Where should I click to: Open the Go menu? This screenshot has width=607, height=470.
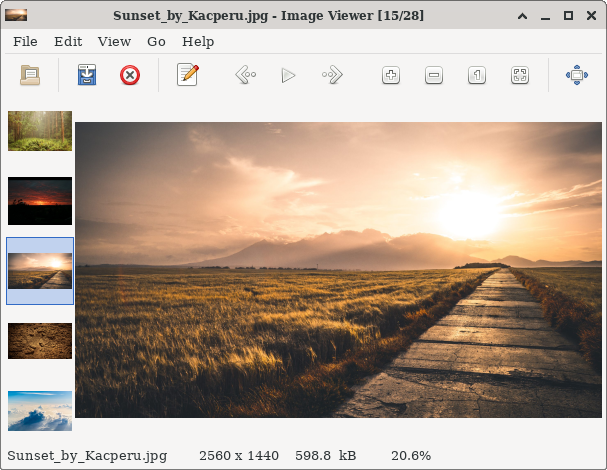pos(156,41)
